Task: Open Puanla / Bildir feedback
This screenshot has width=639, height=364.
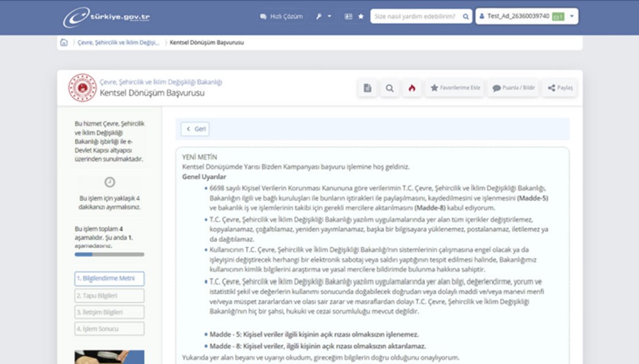Action: click(513, 88)
